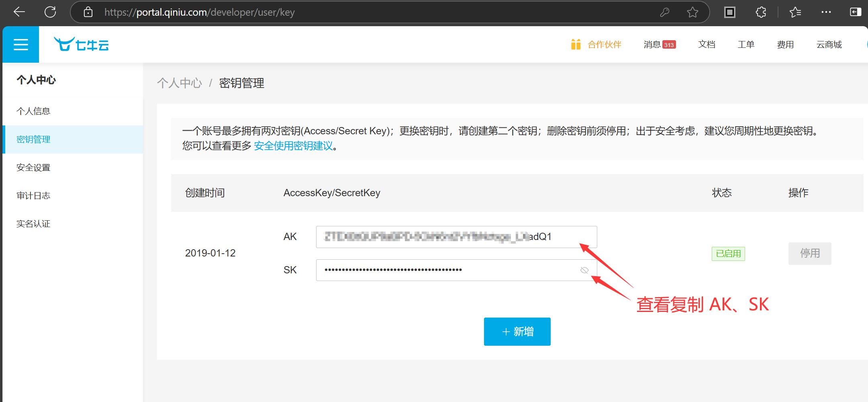Open 消息 notifications with 313 badge
Viewport: 868px width, 402px height.
tap(659, 45)
